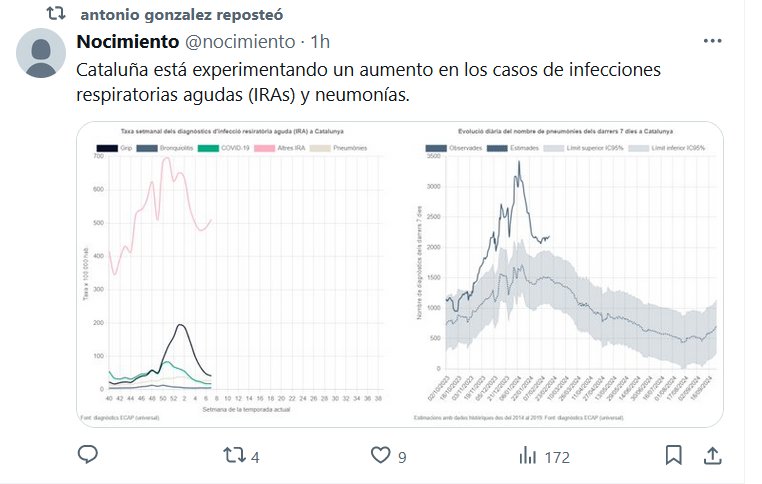Image resolution: width=762 pixels, height=484 pixels.
Task: Like the tweet with the heart icon
Action: (380, 456)
